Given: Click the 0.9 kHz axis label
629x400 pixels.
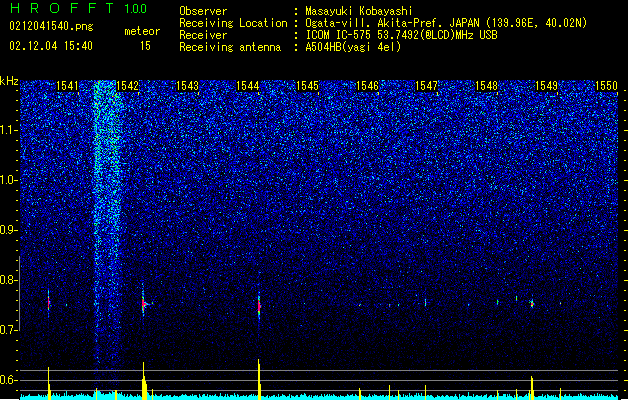Looking at the screenshot, I should pos(9,230).
